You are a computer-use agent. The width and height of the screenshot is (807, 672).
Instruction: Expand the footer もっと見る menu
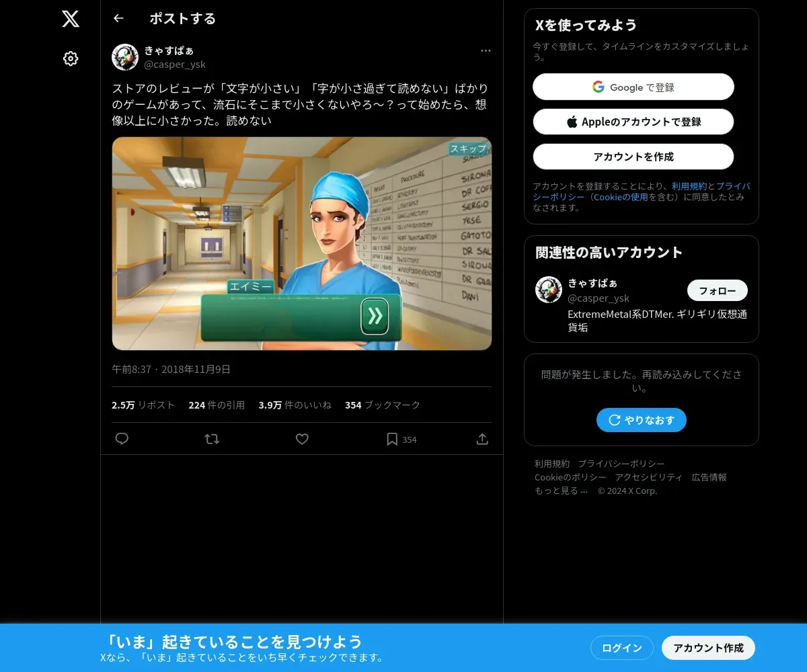click(562, 491)
